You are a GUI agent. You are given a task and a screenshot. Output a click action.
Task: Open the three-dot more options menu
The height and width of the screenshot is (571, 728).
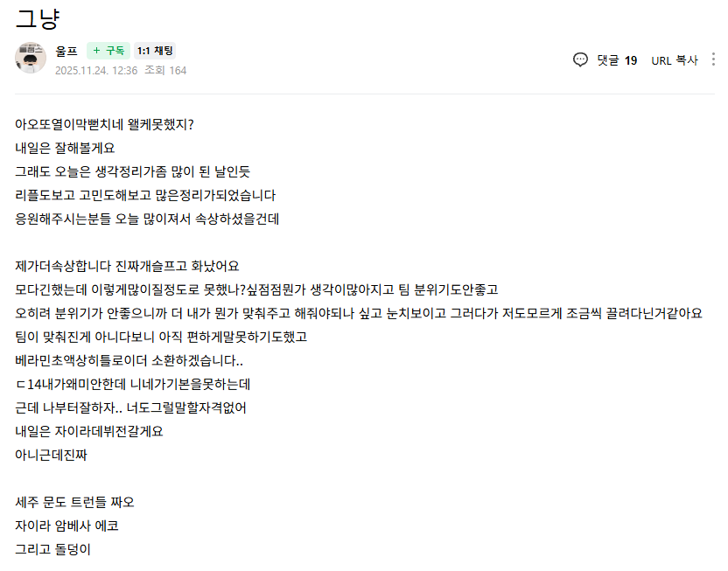click(x=710, y=60)
